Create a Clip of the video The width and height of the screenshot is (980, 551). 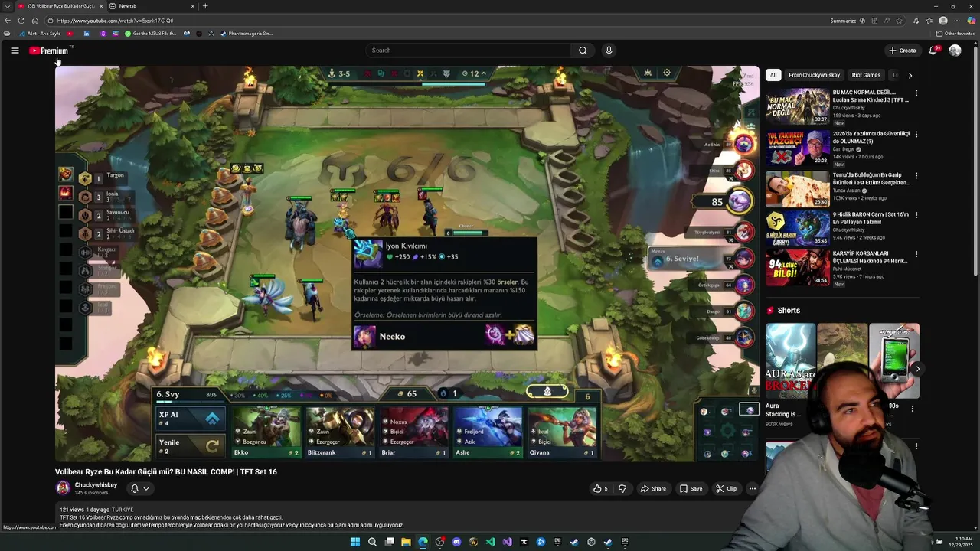(x=726, y=488)
